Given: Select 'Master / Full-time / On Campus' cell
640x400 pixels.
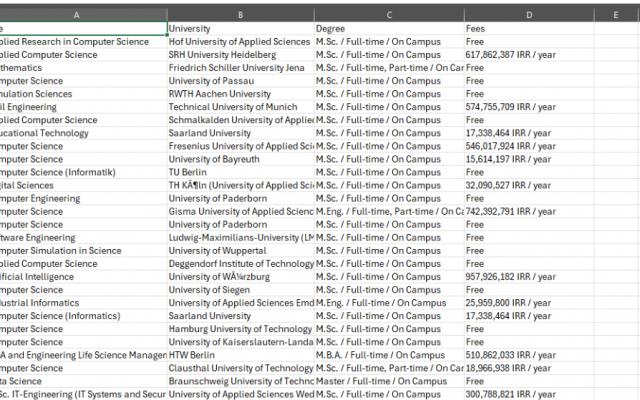Looking at the screenshot, I should pos(389,381).
